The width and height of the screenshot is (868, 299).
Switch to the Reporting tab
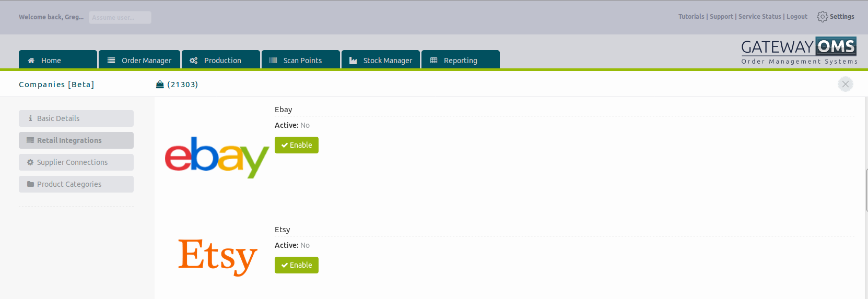point(461,59)
